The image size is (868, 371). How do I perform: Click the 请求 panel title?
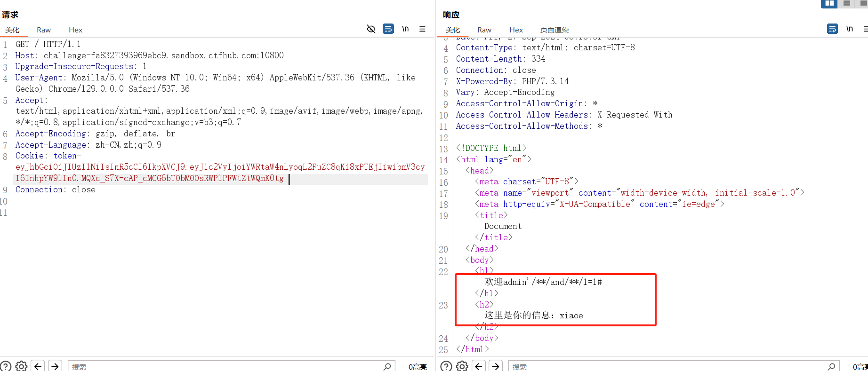(x=10, y=15)
